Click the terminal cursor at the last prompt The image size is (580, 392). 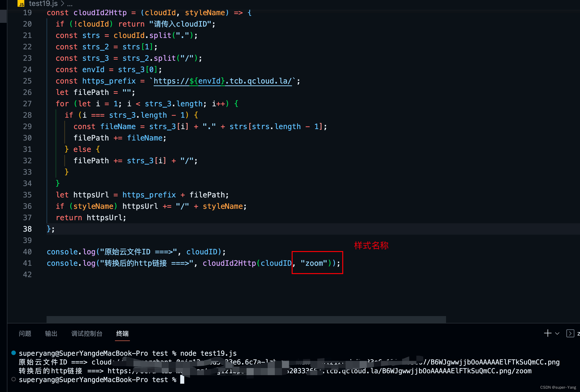(x=182, y=380)
